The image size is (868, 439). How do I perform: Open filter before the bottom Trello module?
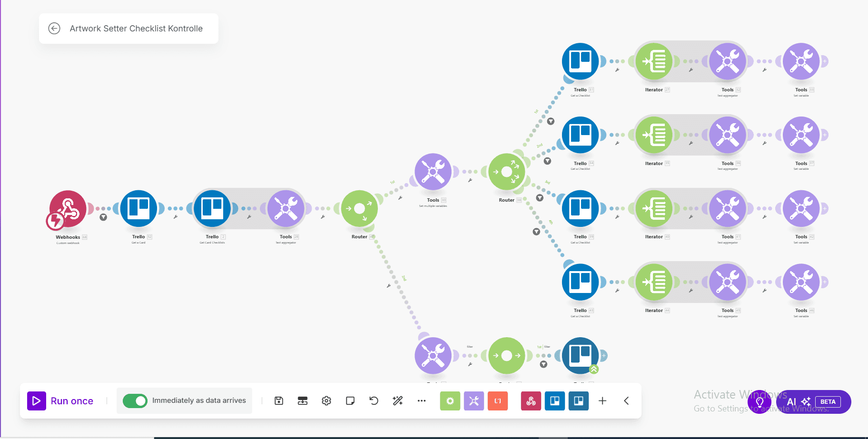tap(543, 364)
